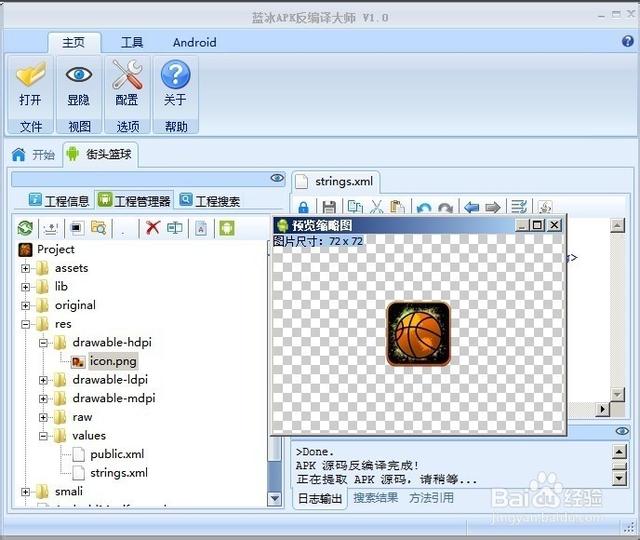
Task: Click the 显隐 eye view icon
Action: (78, 74)
